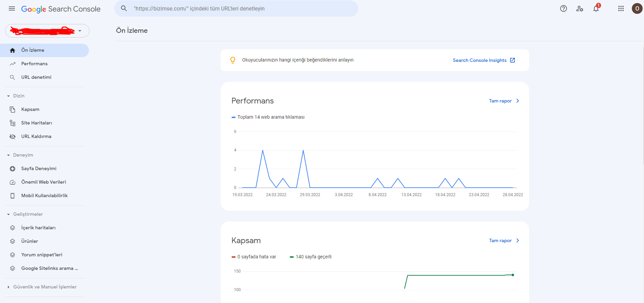Click the 'Performans' card title

pyautogui.click(x=253, y=101)
